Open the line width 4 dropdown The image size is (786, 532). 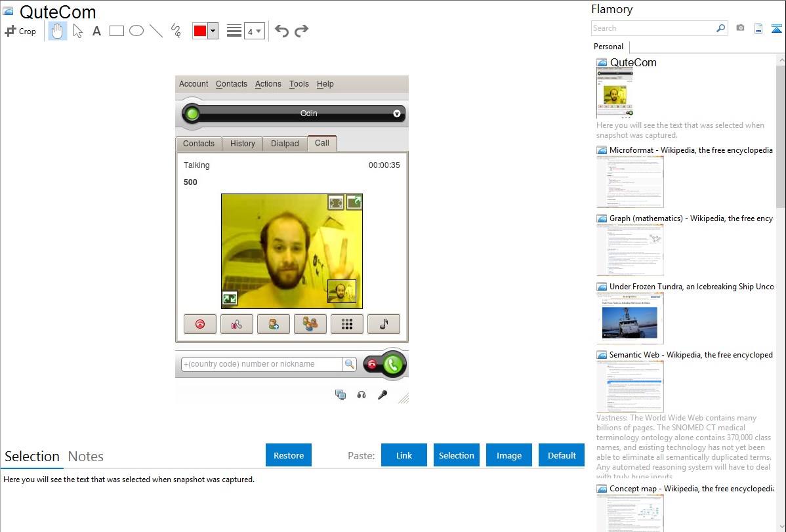point(254,31)
